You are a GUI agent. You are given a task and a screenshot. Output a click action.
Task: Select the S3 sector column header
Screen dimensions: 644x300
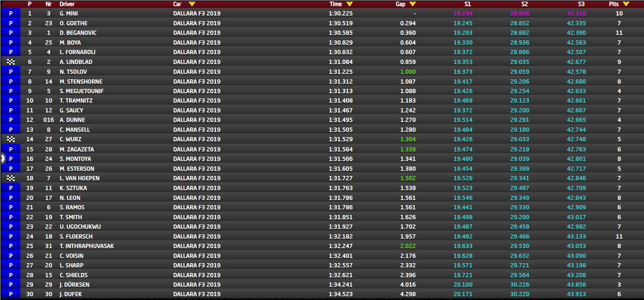pyautogui.click(x=581, y=4)
